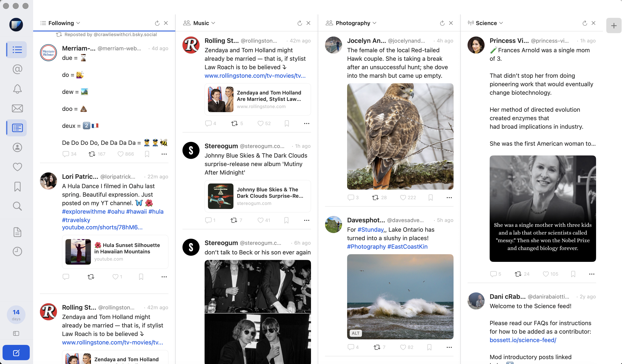The height and width of the screenshot is (364, 622).
Task: Click the compose new post button
Action: coord(16,353)
